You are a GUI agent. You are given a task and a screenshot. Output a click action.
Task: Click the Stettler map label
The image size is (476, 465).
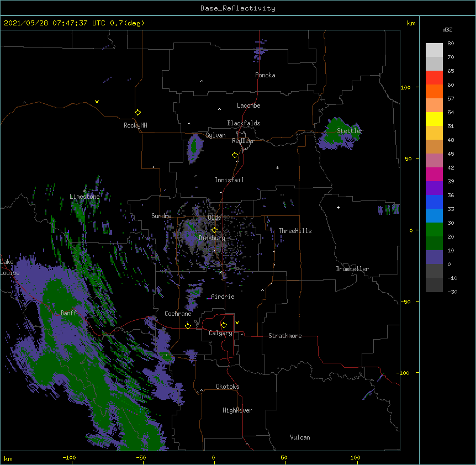tap(350, 131)
